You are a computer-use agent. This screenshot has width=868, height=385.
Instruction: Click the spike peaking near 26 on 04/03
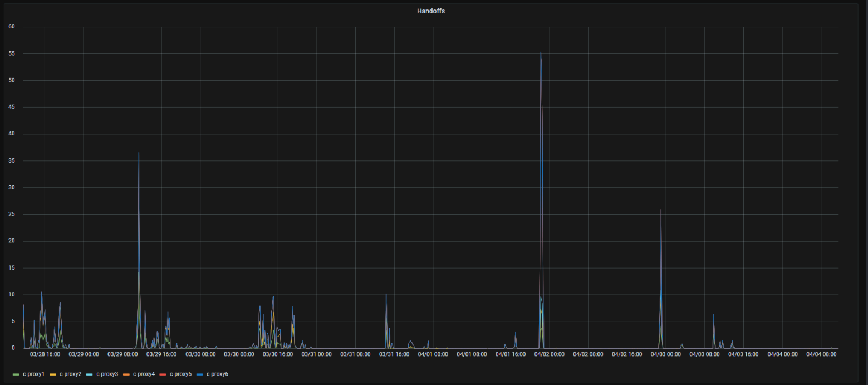click(x=661, y=210)
